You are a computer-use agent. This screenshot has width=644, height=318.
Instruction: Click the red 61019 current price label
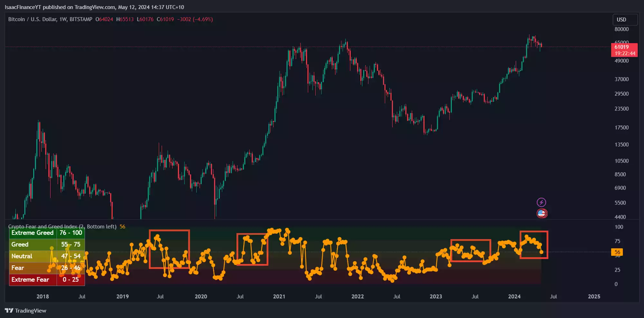624,50
